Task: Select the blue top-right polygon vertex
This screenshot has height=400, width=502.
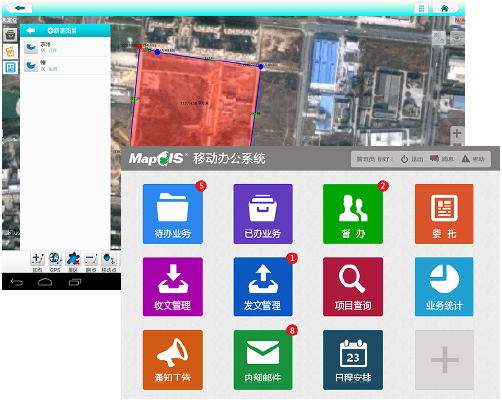Action: 261,67
